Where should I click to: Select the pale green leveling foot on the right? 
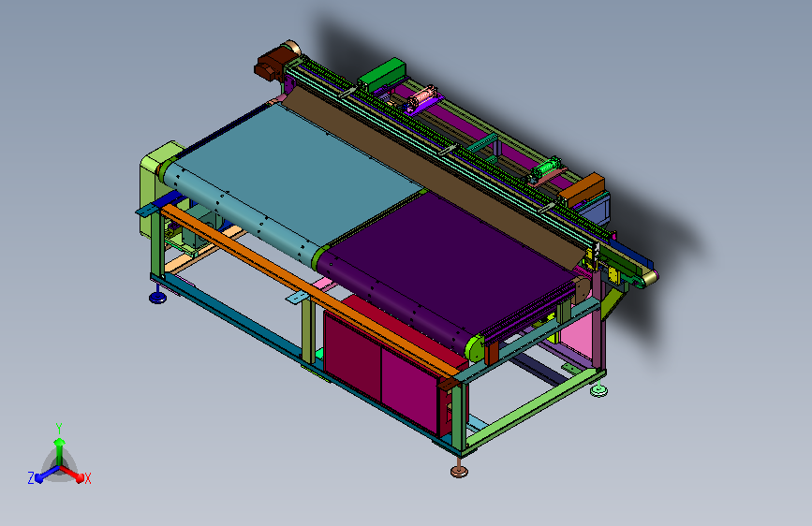point(598,389)
